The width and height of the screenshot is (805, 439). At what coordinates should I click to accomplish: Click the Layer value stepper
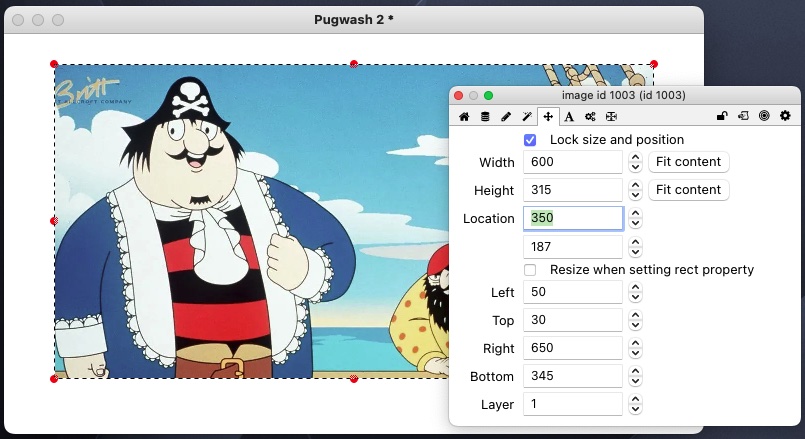coord(635,405)
